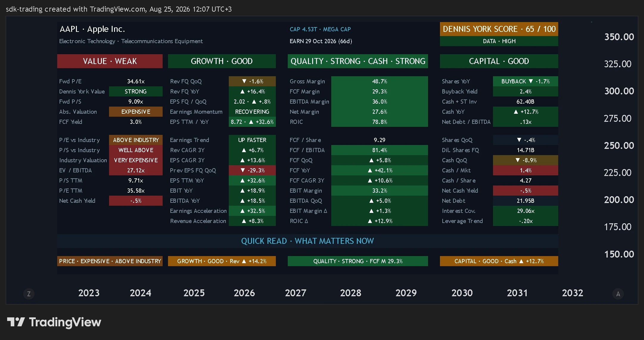Click the TradingView logo
Image resolution: width=644 pixels, height=340 pixels.
click(x=54, y=322)
